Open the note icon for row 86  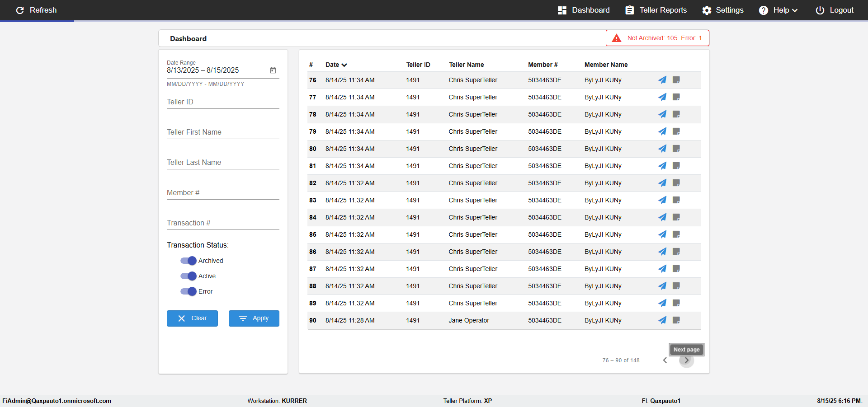(676, 252)
